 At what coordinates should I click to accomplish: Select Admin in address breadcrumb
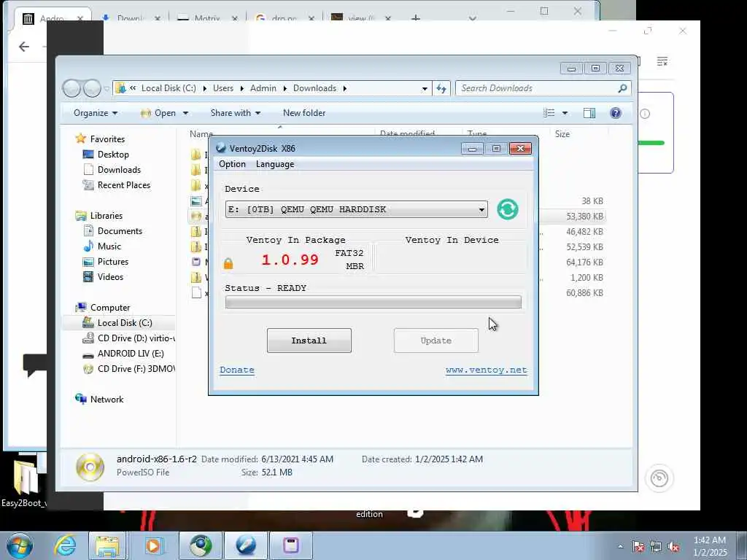263,88
